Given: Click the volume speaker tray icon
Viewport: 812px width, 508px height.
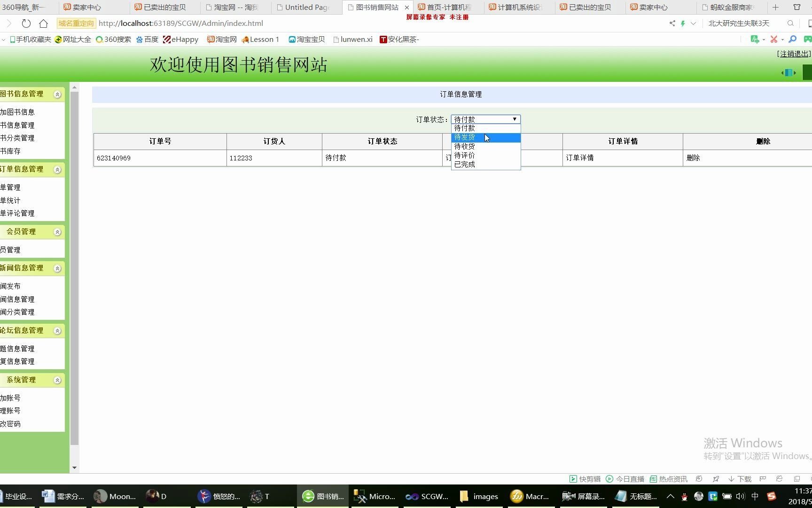Looking at the screenshot, I should coord(741,496).
